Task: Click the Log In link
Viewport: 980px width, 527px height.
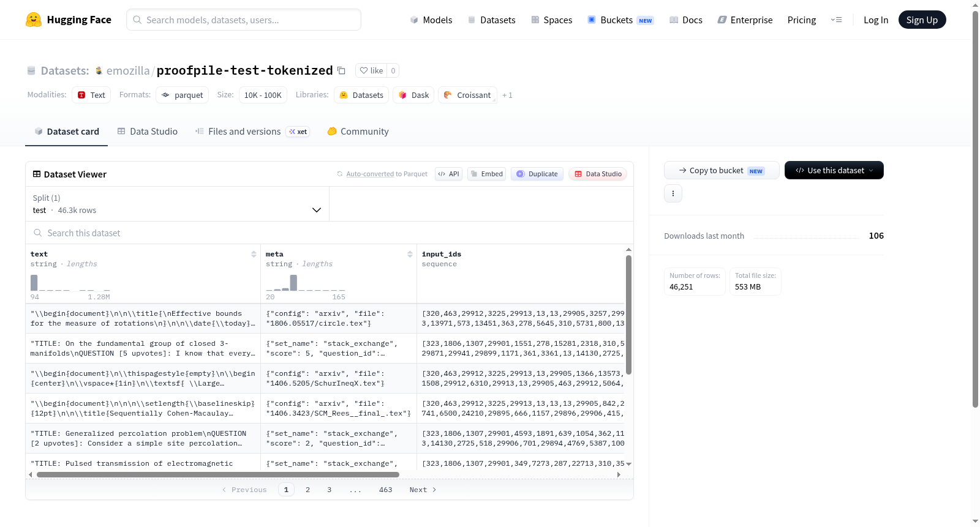Action: click(x=876, y=20)
